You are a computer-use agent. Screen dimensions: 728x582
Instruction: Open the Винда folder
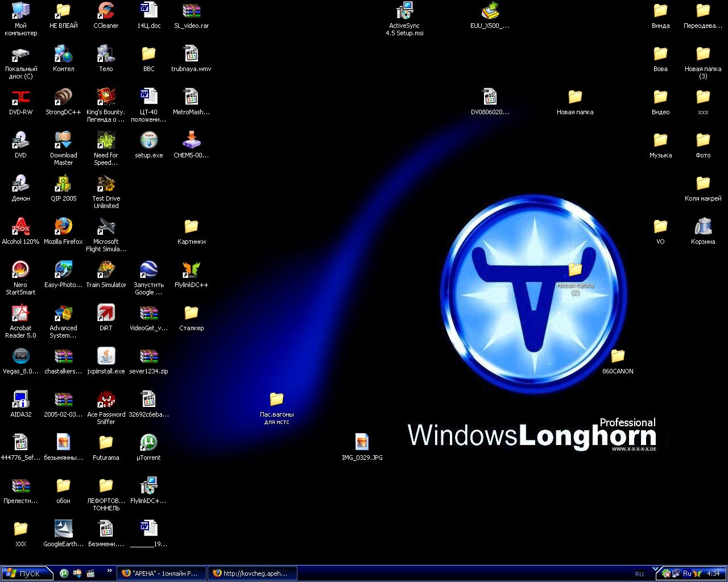[x=660, y=15]
